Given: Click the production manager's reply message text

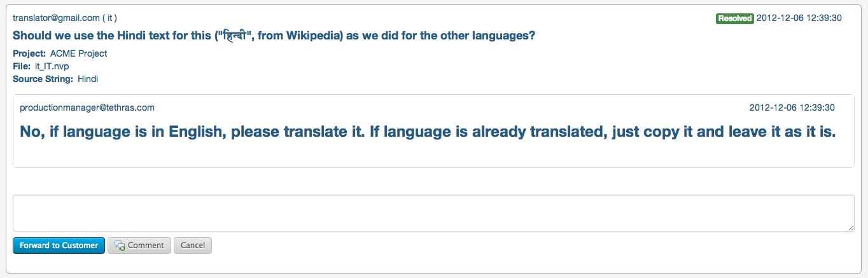Looking at the screenshot, I should 427,132.
